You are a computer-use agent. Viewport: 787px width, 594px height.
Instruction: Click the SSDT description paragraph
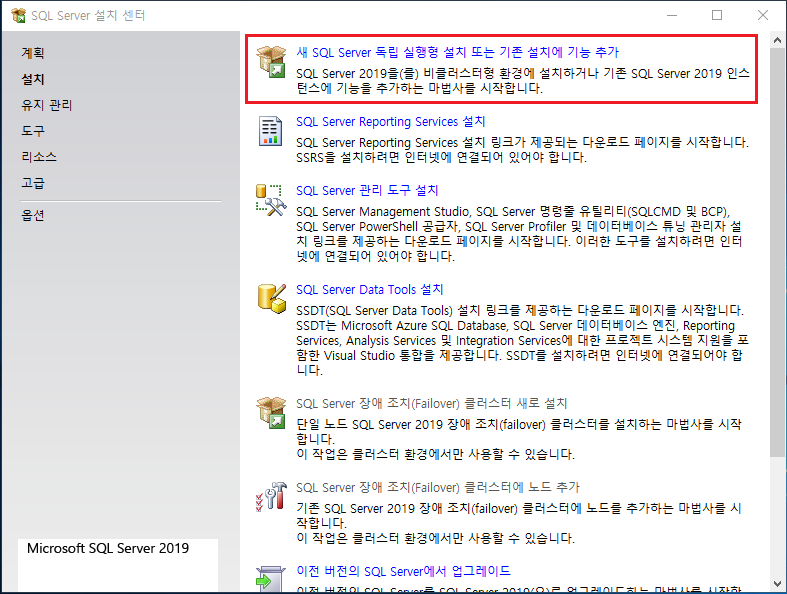coord(522,340)
